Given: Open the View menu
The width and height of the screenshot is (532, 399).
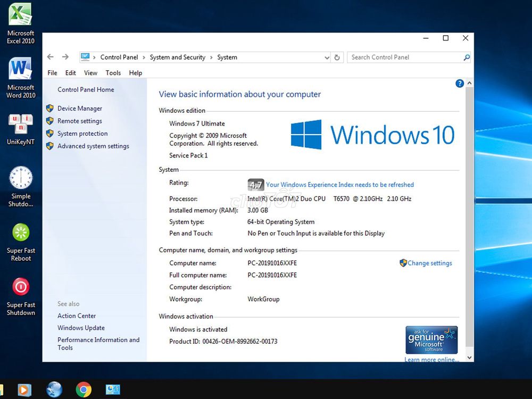Looking at the screenshot, I should (x=90, y=73).
